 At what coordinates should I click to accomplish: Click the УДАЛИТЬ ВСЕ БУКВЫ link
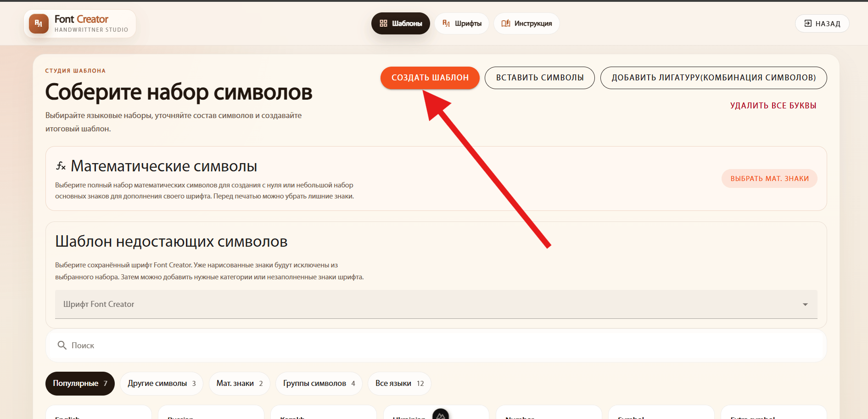click(773, 106)
